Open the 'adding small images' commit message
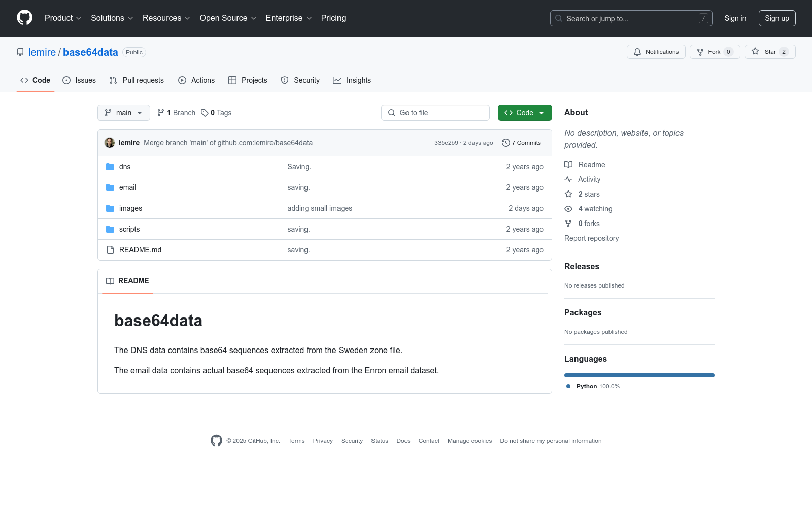812x508 pixels. 320,208
